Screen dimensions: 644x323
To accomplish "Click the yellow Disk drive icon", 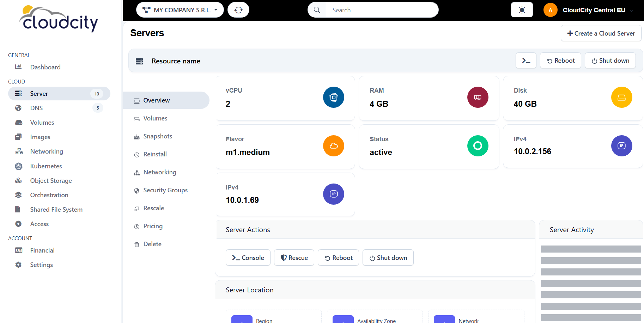I will (621, 97).
